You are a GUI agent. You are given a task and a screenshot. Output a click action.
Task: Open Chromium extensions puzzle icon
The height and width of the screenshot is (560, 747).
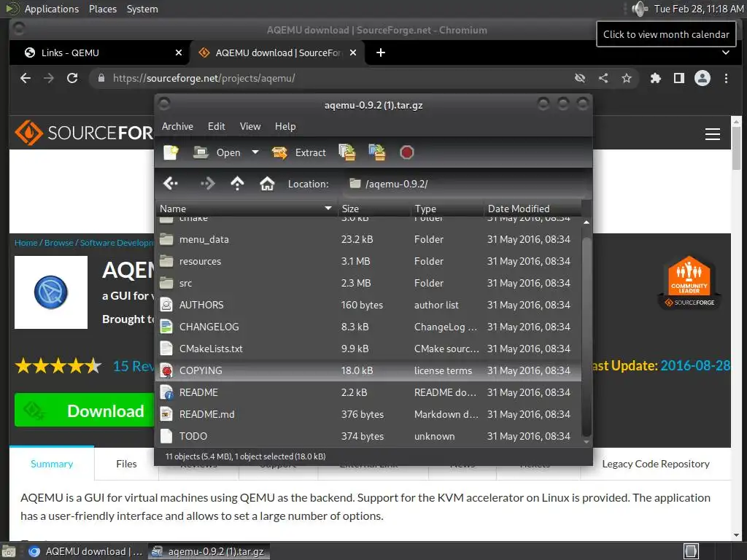656,78
